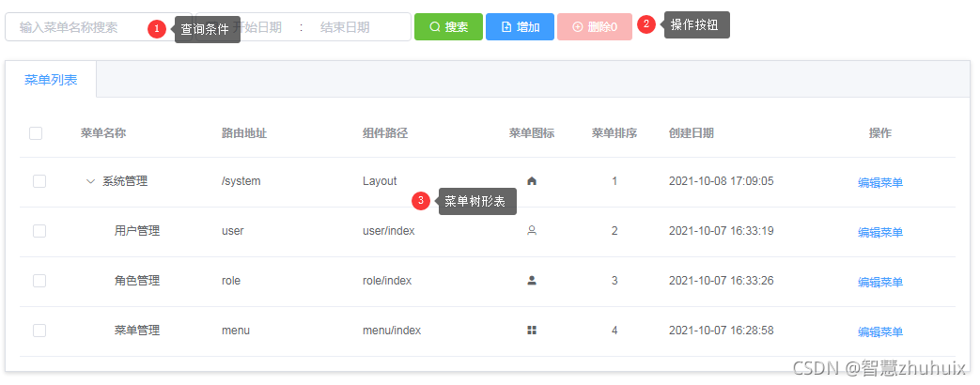Viewport: 980px width, 385px height.
Task: Click the route cell reading user
Action: (232, 231)
